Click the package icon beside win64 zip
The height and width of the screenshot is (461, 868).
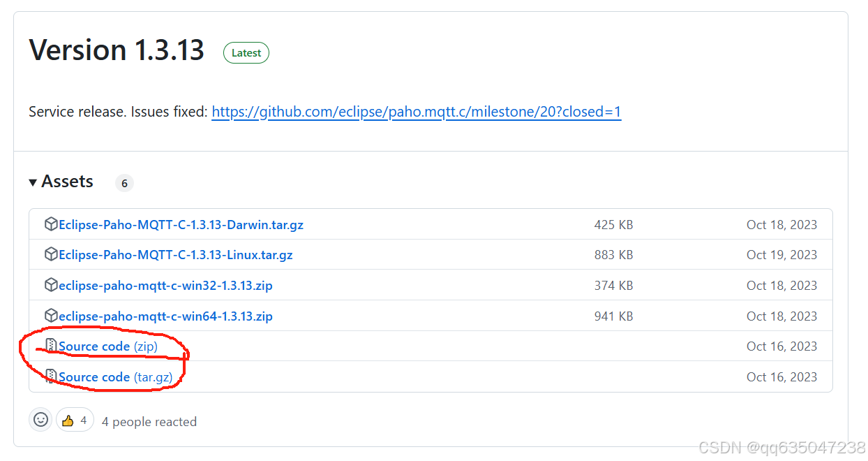51,316
